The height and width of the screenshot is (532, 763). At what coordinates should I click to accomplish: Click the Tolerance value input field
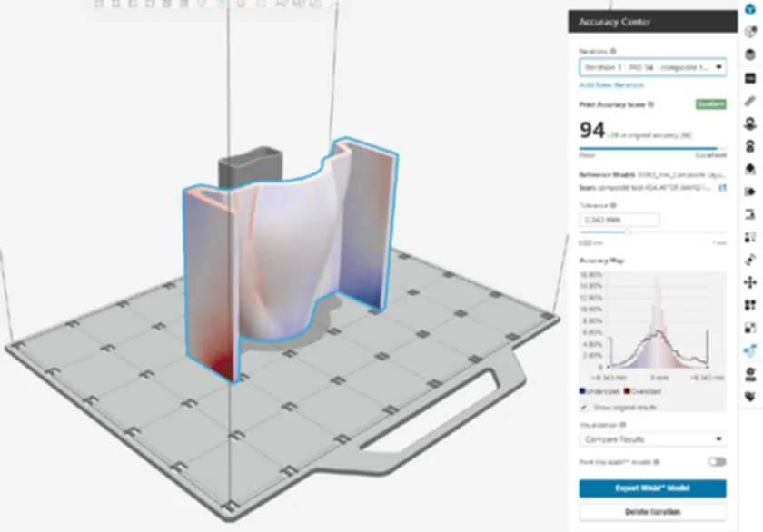[619, 220]
